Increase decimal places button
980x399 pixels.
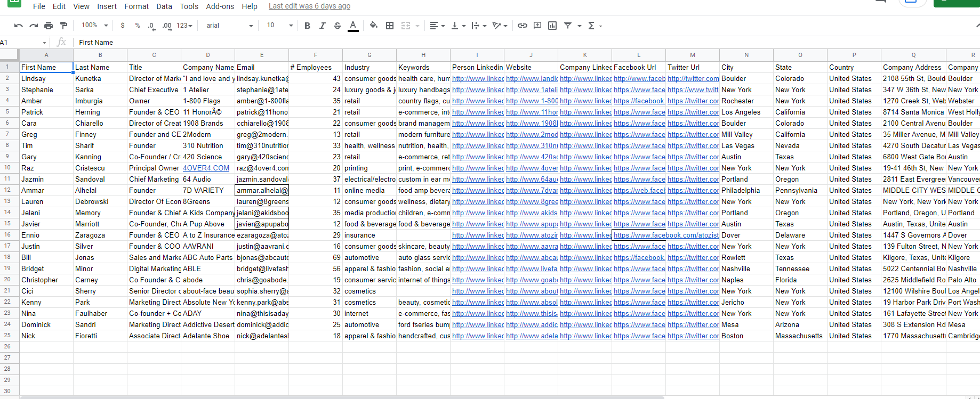(167, 26)
